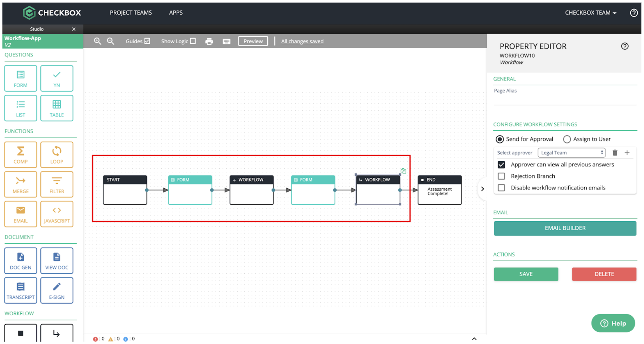Image resolution: width=644 pixels, height=344 pixels.
Task: Add another approver with plus icon
Action: [627, 153]
